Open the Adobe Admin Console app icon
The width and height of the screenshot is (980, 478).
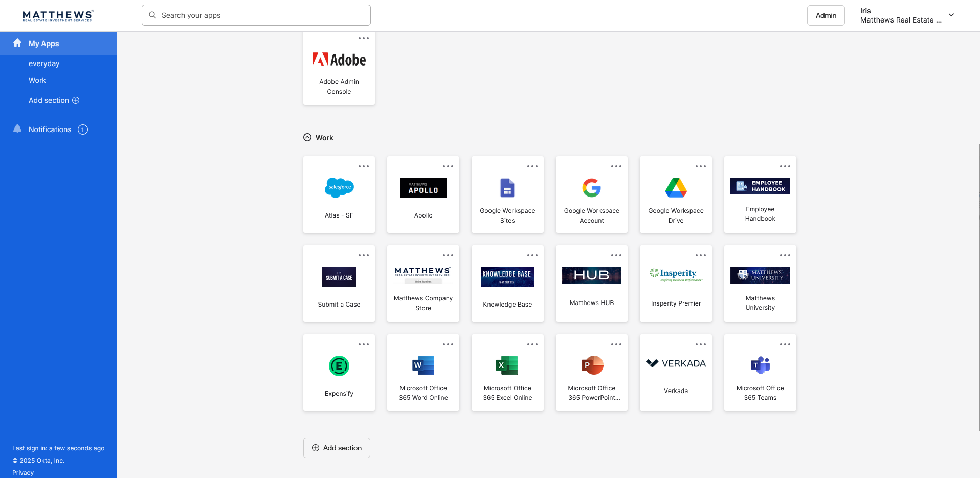339,60
